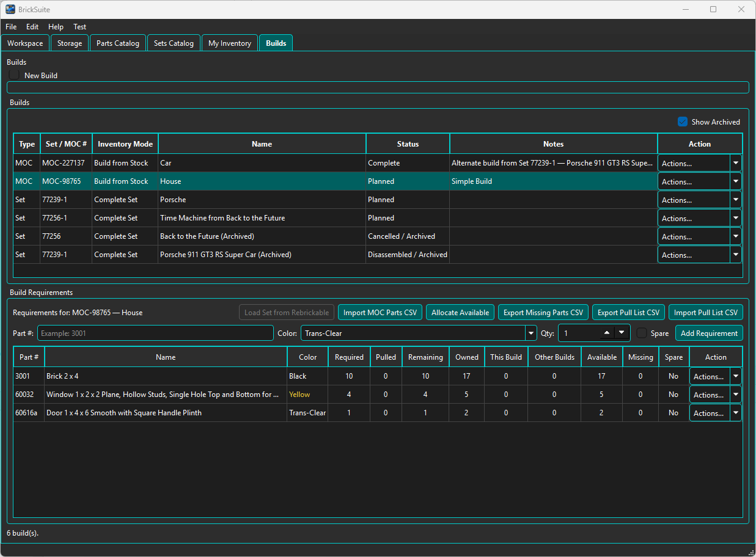Image resolution: width=756 pixels, height=557 pixels.
Task: Select the Builds tab
Action: click(276, 43)
